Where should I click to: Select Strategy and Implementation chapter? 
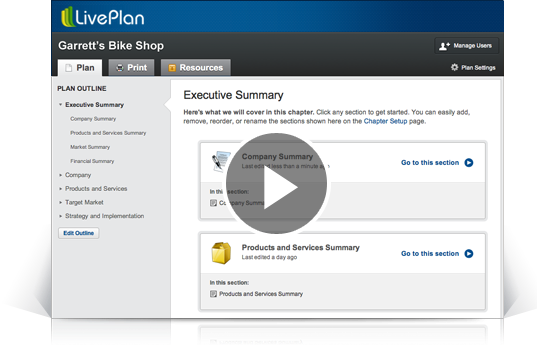pyautogui.click(x=104, y=216)
